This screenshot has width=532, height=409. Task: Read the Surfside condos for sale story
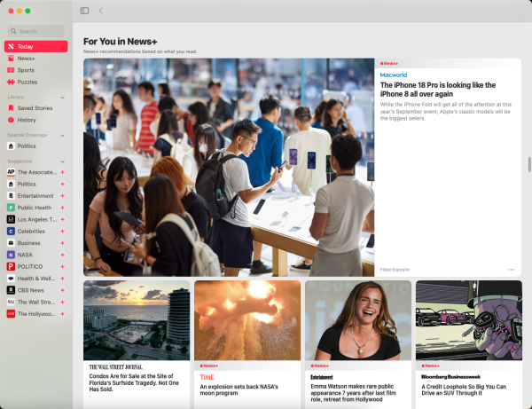click(134, 383)
